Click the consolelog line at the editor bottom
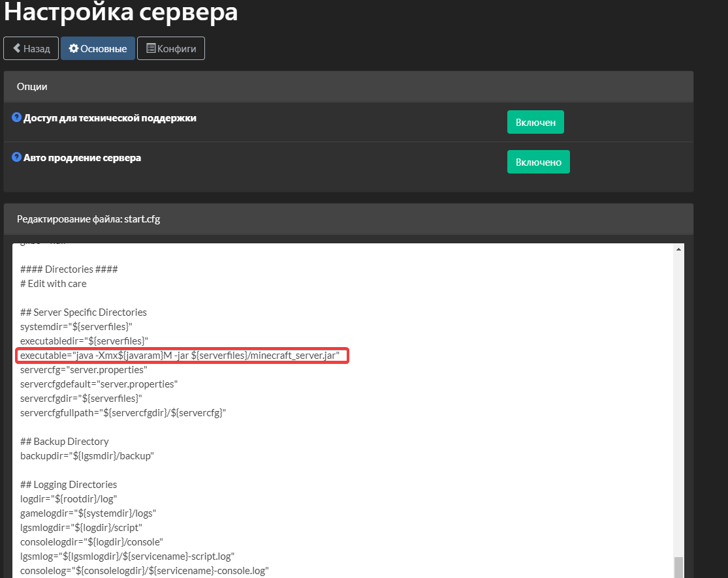Viewport: 728px width, 578px height. [x=144, y=571]
